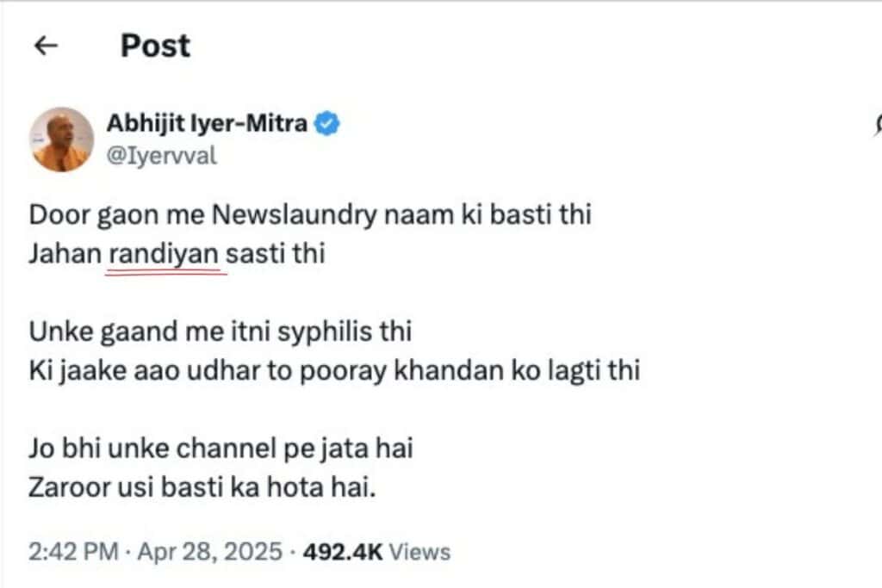This screenshot has height=588, width=882.
Task: Open the author's profile picture
Action: click(x=61, y=139)
